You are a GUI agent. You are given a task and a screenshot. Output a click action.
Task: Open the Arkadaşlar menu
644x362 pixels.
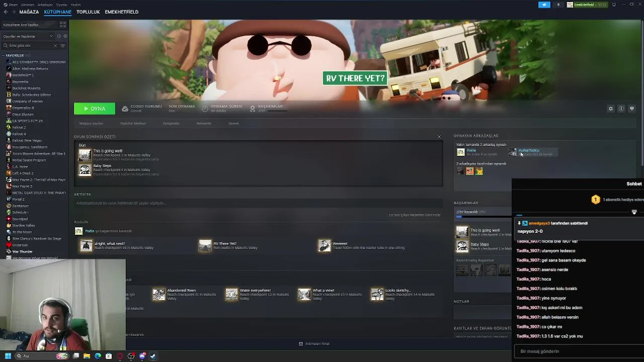coord(45,5)
